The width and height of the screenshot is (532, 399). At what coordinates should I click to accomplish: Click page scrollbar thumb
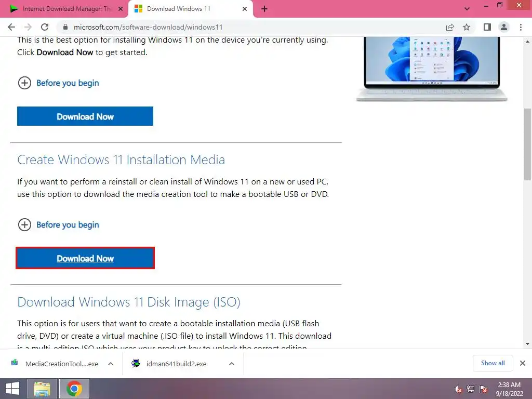pyautogui.click(x=527, y=144)
